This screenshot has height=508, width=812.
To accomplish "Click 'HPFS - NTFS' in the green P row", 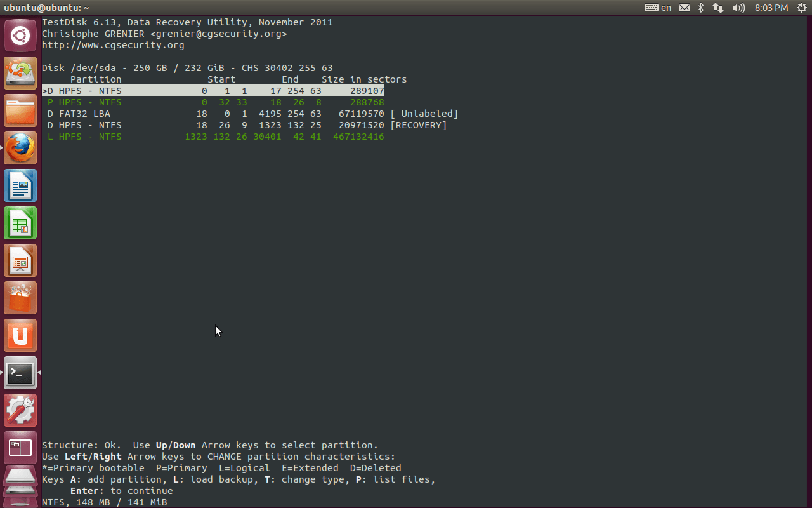I will pos(90,102).
